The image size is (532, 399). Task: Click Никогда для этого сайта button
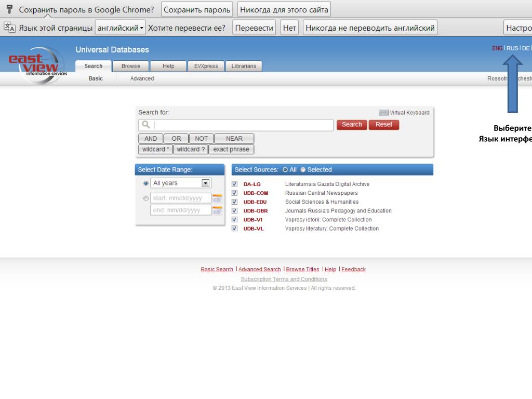coord(284,9)
